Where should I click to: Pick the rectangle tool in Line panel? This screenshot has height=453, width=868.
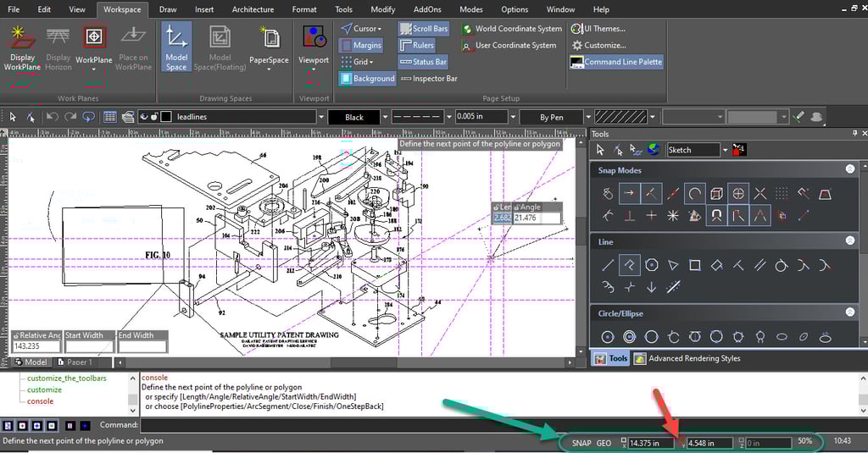tap(695, 265)
